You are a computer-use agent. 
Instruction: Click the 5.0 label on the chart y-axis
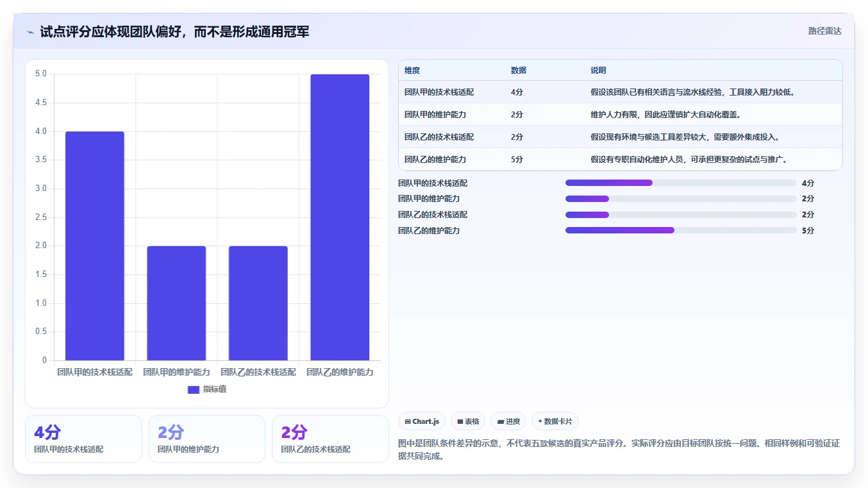click(x=41, y=74)
